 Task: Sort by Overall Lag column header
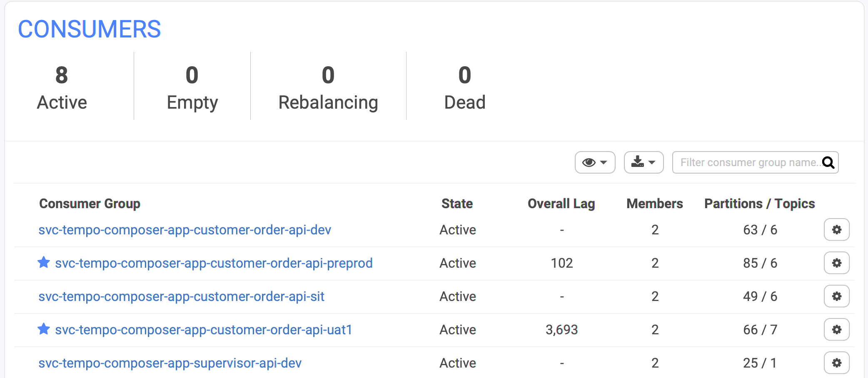coord(561,204)
